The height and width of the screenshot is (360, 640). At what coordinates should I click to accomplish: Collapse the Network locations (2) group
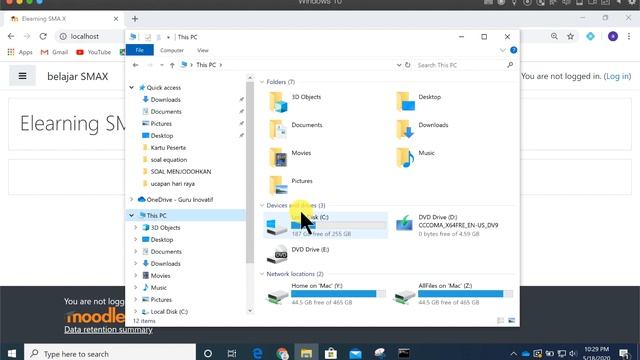pos(262,274)
